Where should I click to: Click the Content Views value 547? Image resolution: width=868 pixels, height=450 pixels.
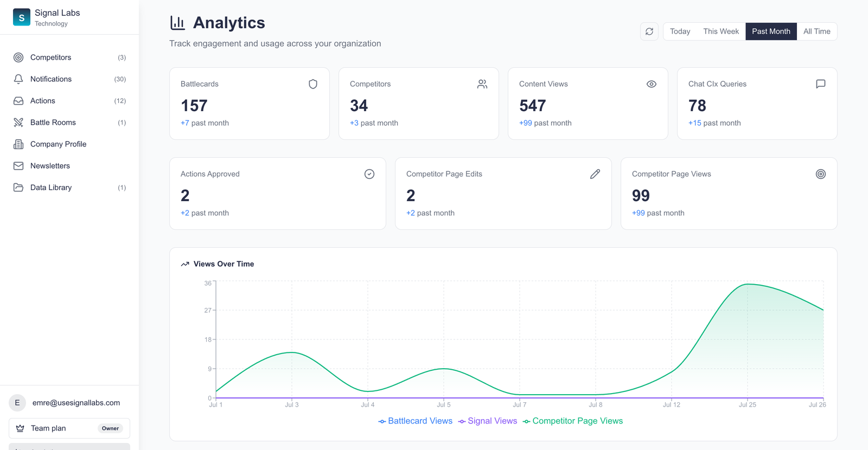533,106
